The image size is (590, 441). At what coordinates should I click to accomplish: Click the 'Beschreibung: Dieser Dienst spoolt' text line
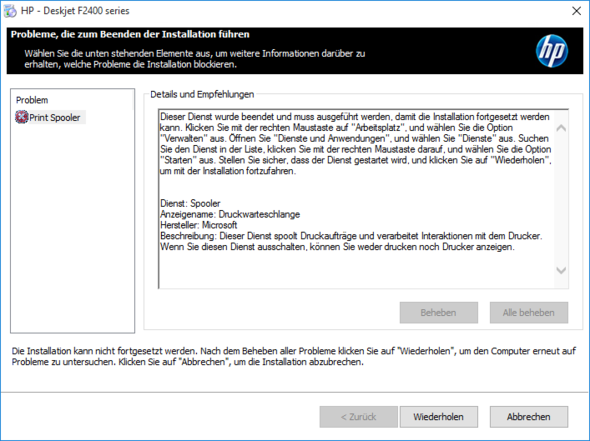click(x=351, y=236)
